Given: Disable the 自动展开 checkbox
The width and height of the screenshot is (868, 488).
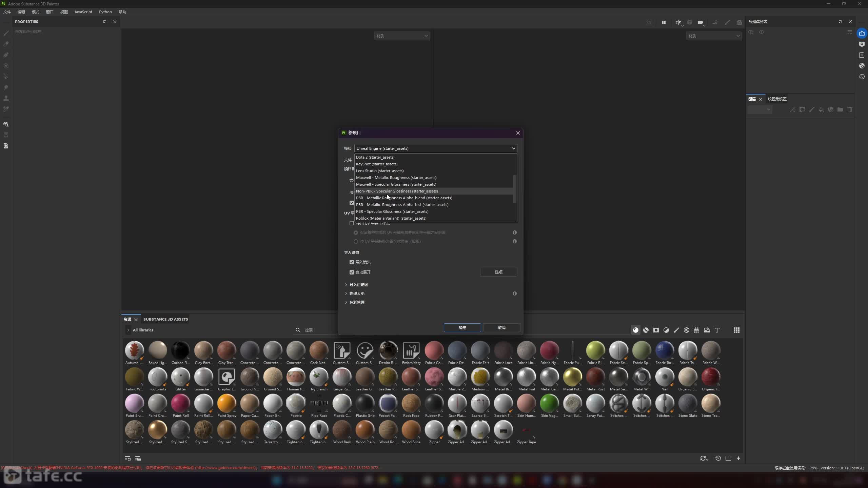Looking at the screenshot, I should point(352,272).
